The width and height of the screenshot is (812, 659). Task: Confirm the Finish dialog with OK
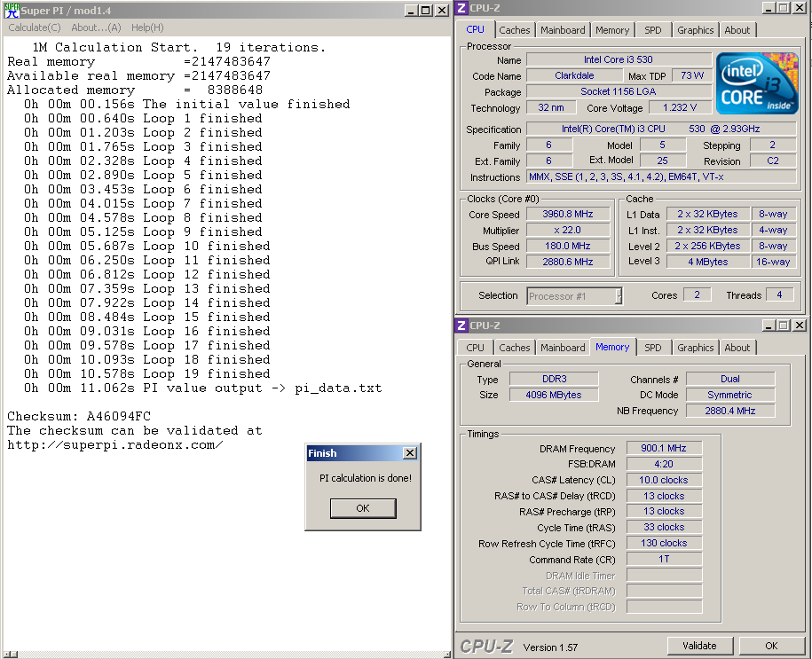point(363,508)
